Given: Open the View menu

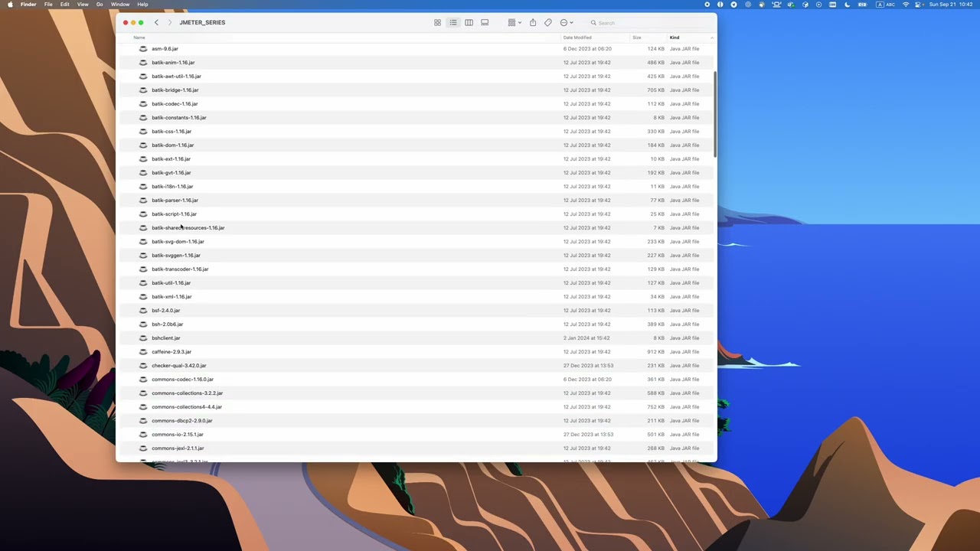Looking at the screenshot, I should [x=83, y=5].
